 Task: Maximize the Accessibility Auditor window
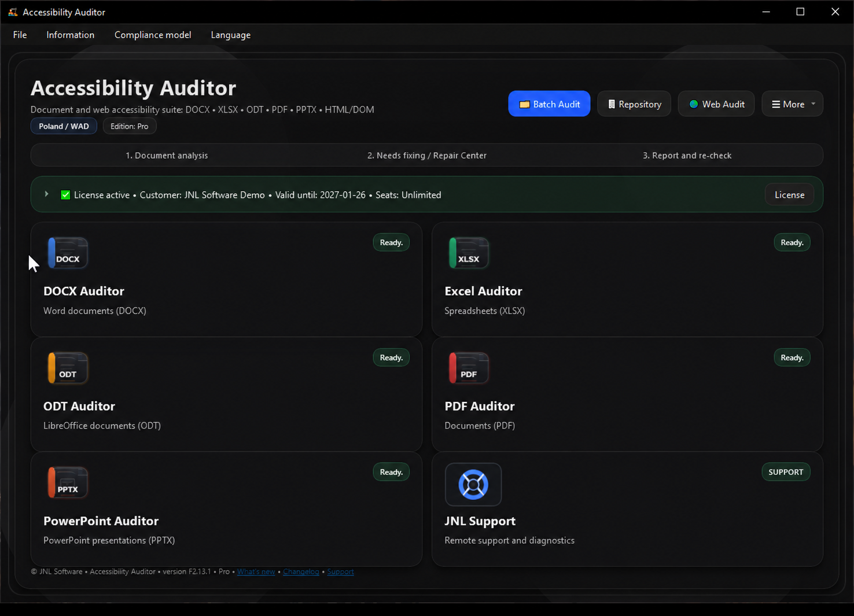point(800,12)
